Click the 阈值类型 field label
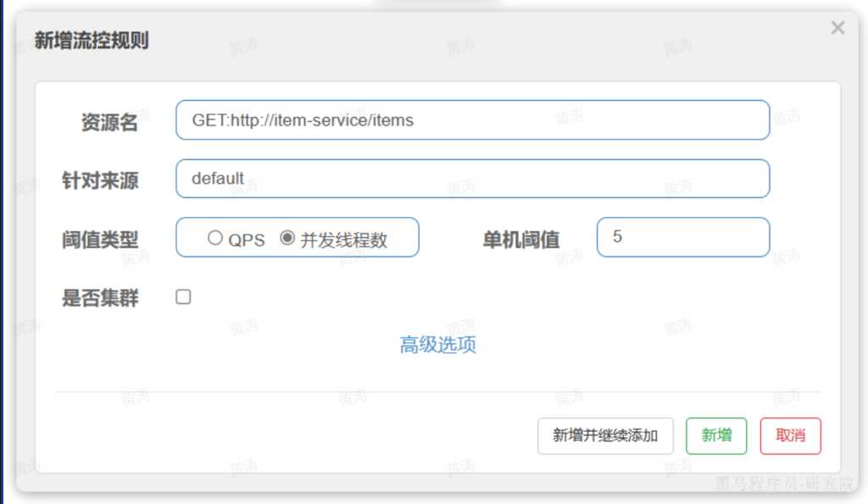This screenshot has height=504, width=868. click(x=100, y=240)
